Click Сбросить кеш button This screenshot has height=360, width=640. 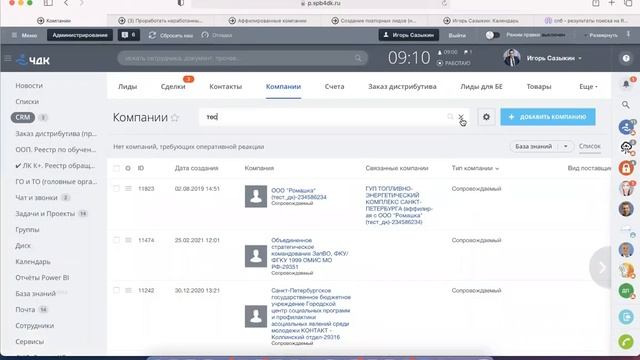pyautogui.click(x=171, y=36)
